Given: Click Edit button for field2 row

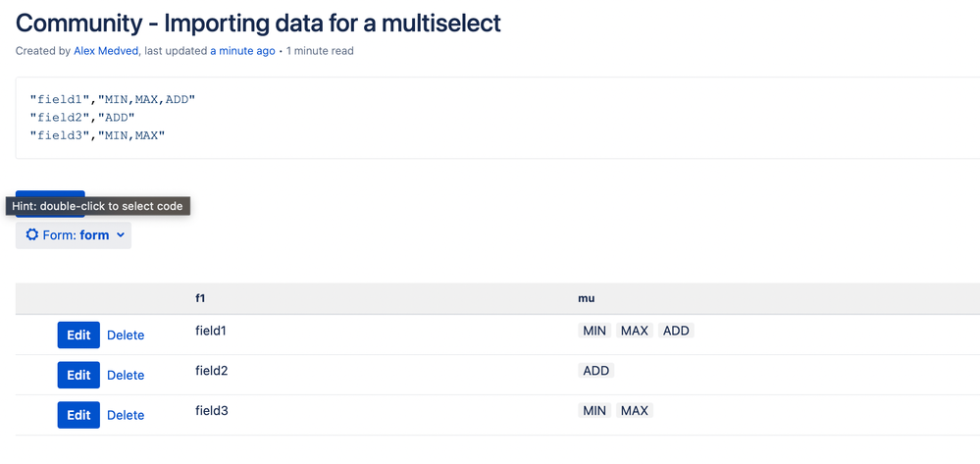Looking at the screenshot, I should pyautogui.click(x=78, y=376).
